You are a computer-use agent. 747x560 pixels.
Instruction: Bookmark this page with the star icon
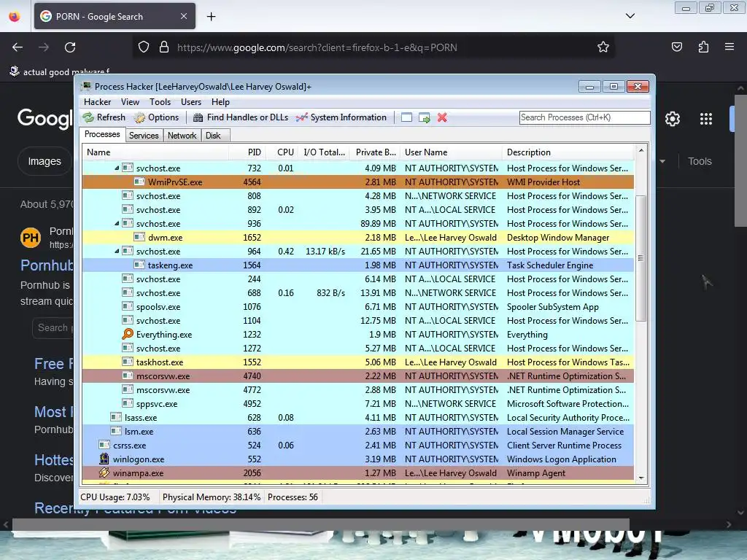click(x=603, y=47)
